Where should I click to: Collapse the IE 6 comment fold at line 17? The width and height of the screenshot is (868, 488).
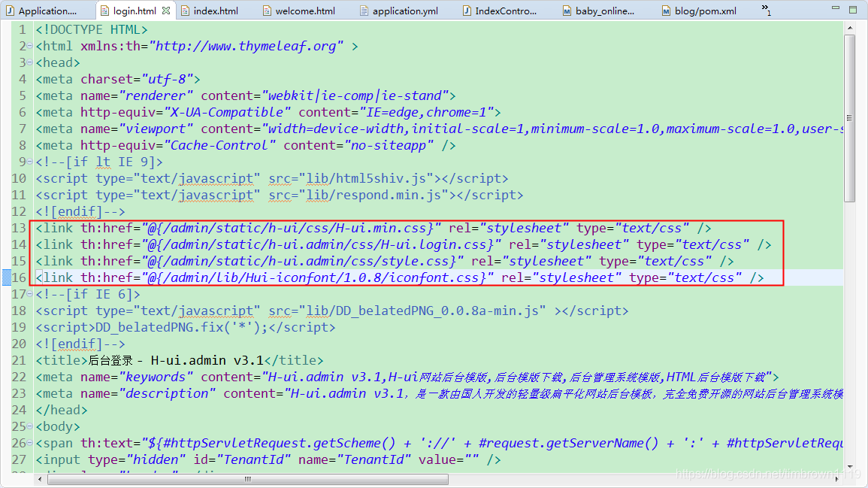tap(30, 294)
